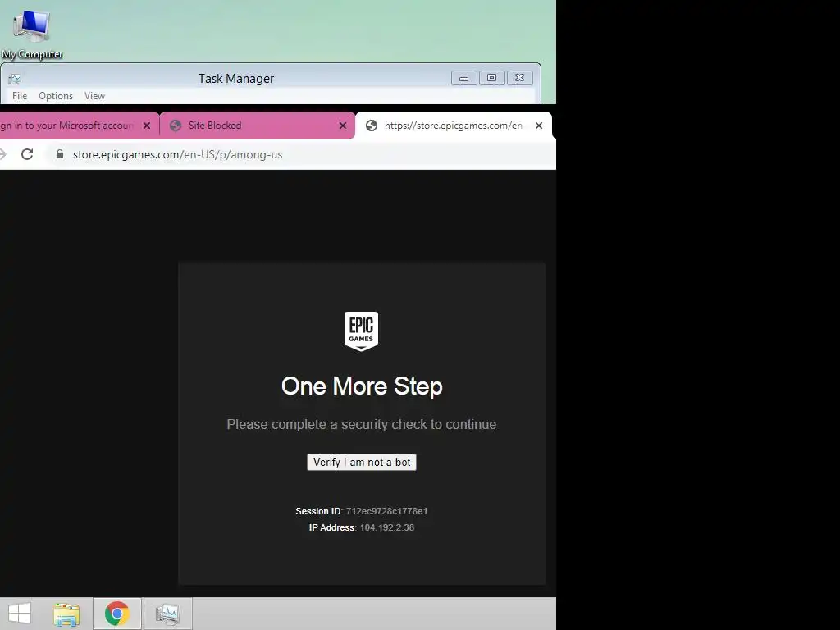The image size is (840, 630).
Task: Switch to the Site Blocked tab
Action: click(x=258, y=126)
